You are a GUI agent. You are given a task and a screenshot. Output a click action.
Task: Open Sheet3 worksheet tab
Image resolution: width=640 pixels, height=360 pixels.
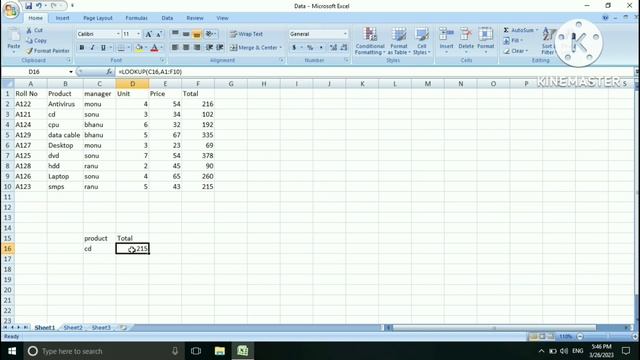[x=101, y=327]
